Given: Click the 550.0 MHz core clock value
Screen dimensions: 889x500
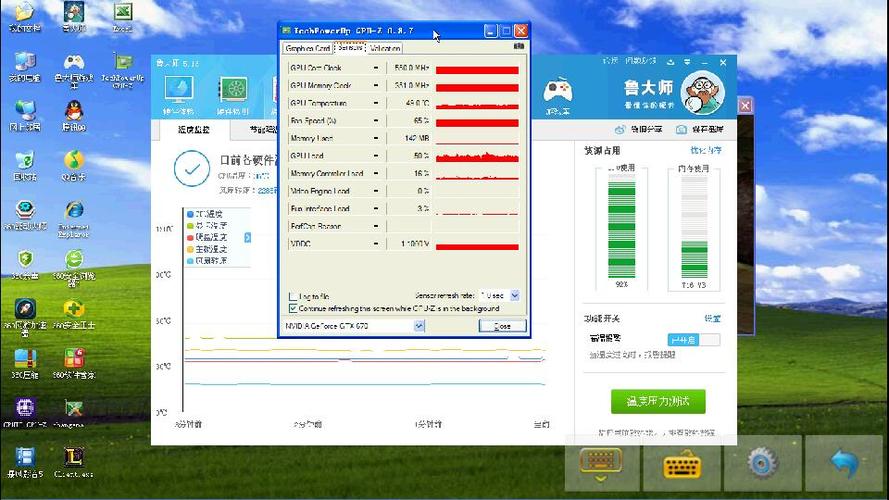Looking at the screenshot, I should click(x=412, y=68).
